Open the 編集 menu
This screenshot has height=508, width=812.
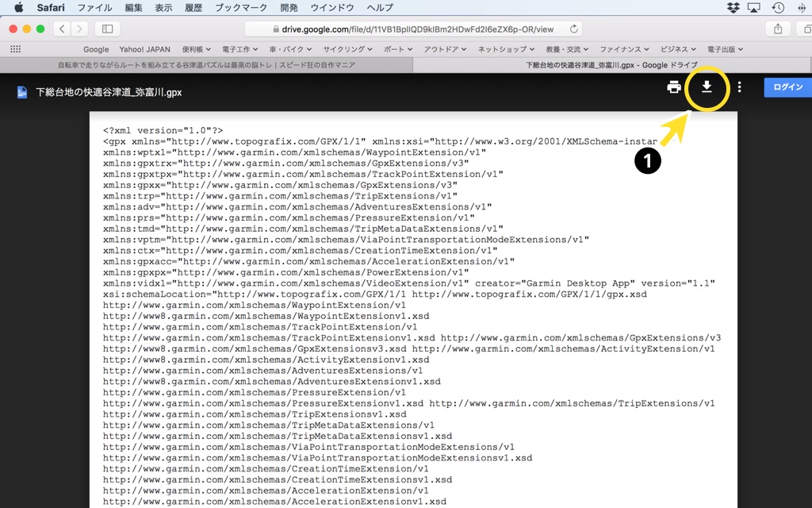pyautogui.click(x=133, y=8)
